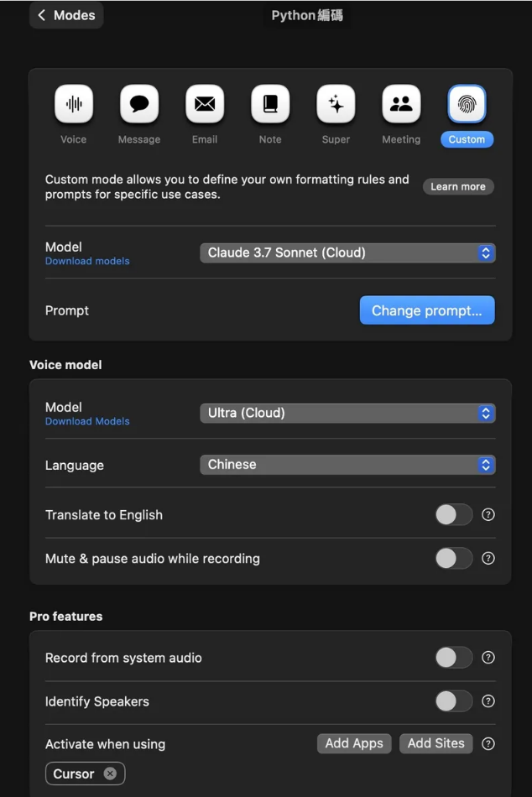Select the Voice mode icon

click(x=74, y=105)
